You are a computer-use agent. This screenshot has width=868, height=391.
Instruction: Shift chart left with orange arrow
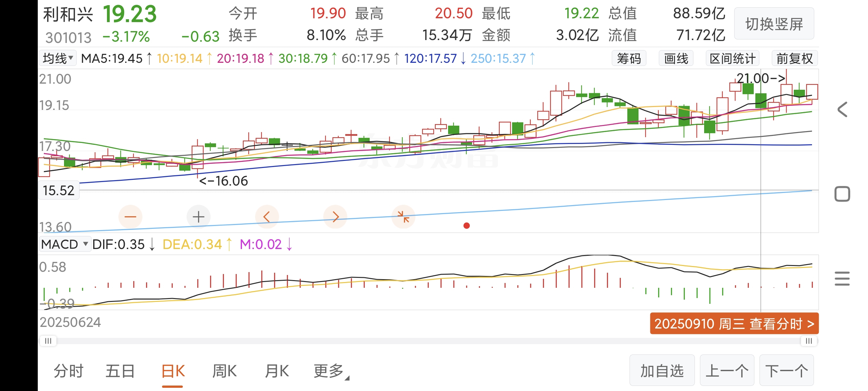coord(267,217)
